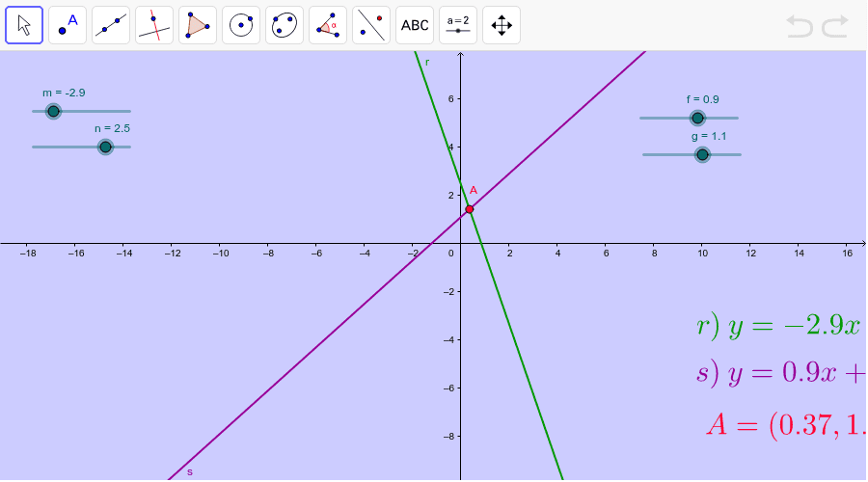Click the x-axis tick label 16

pyautogui.click(x=848, y=254)
